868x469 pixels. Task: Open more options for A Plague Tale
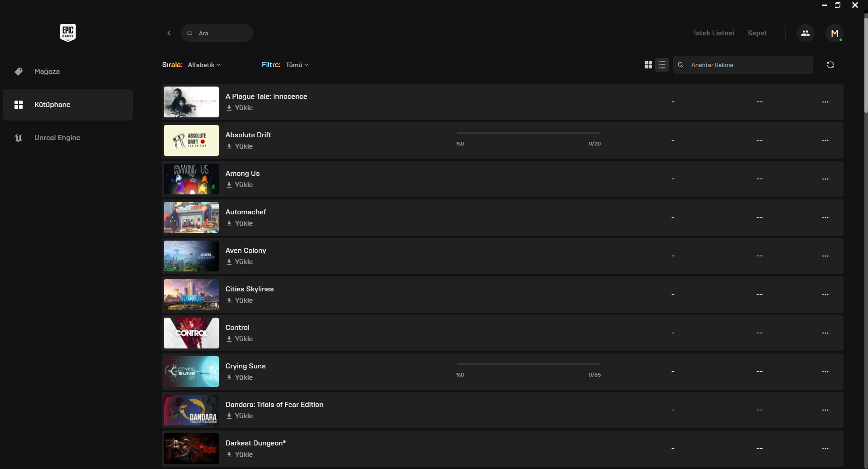pyautogui.click(x=825, y=102)
